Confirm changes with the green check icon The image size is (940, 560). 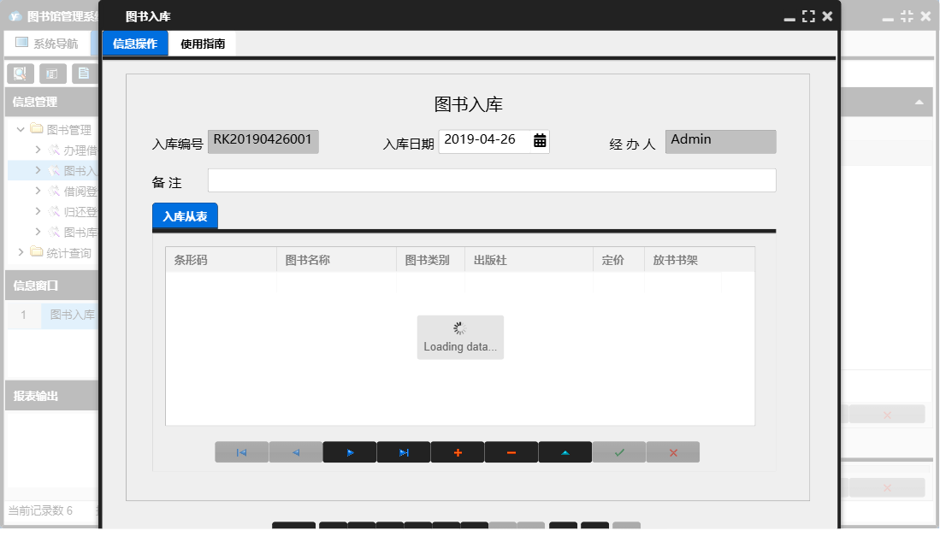[618, 451]
